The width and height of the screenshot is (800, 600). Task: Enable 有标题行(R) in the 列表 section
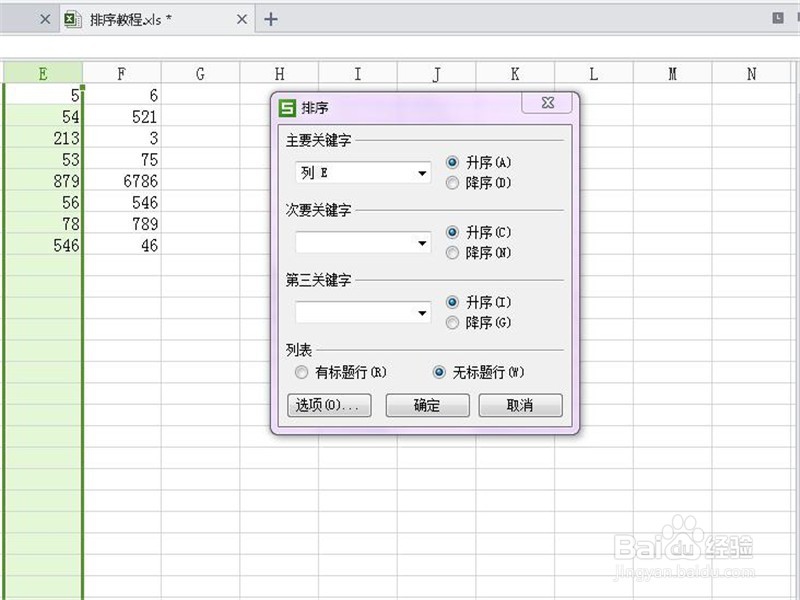[301, 372]
